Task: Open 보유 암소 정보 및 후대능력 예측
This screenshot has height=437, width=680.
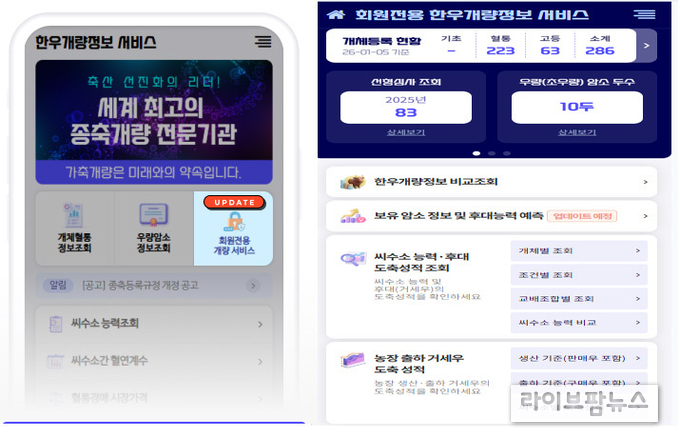Action: (491, 216)
